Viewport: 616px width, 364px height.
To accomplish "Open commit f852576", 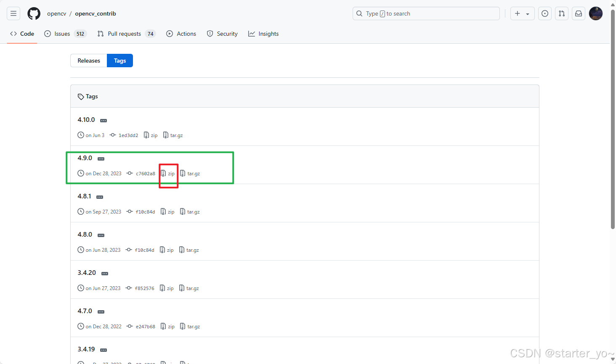I will point(140,288).
